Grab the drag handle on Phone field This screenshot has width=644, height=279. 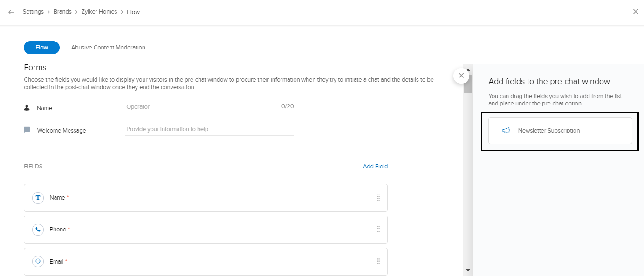tap(378, 230)
